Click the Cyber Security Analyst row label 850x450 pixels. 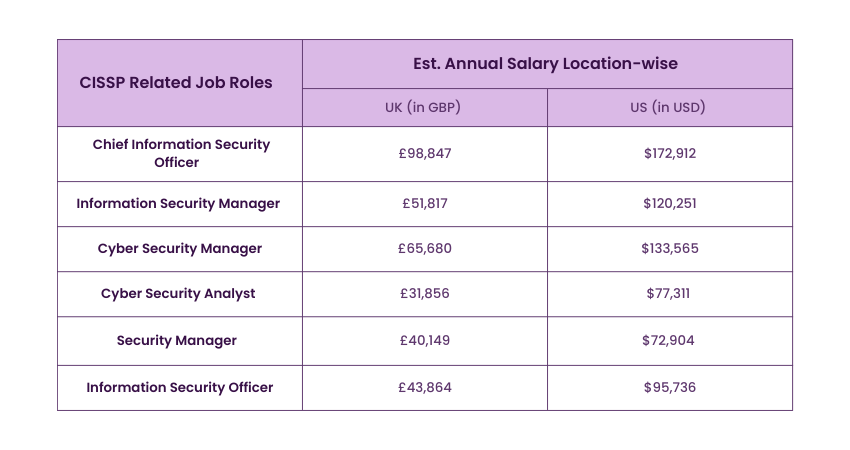click(x=178, y=293)
